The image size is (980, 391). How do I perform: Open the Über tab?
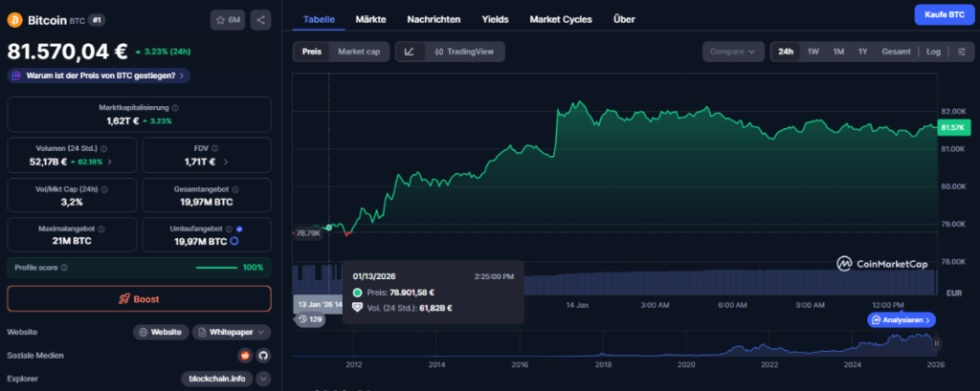click(x=624, y=19)
